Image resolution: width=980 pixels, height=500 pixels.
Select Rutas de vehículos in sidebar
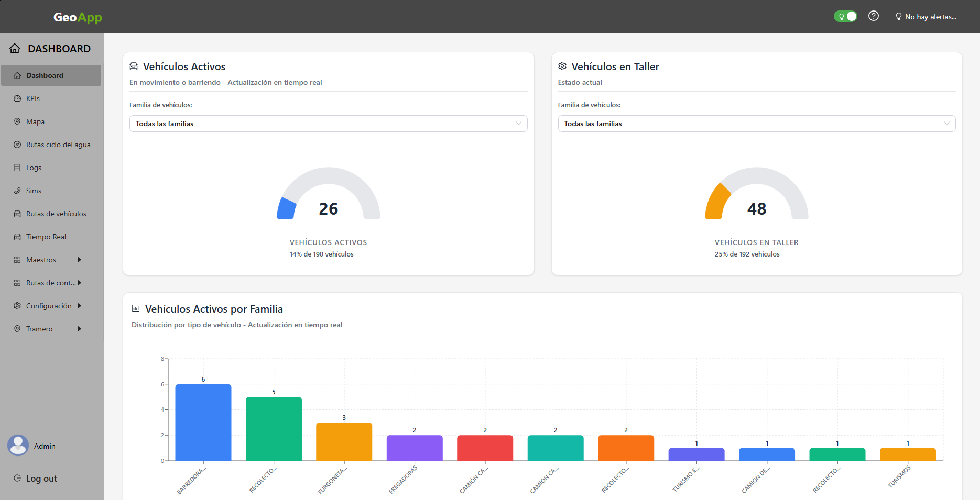point(56,214)
